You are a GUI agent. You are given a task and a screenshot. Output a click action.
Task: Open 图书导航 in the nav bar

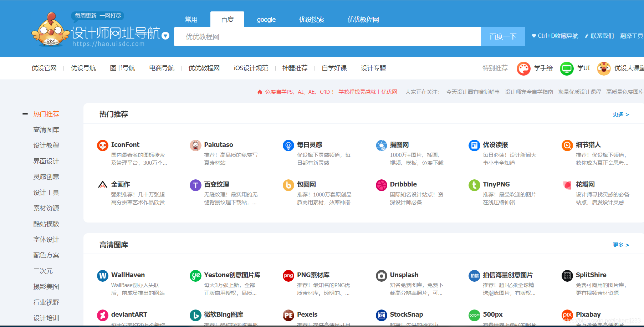pyautogui.click(x=122, y=68)
